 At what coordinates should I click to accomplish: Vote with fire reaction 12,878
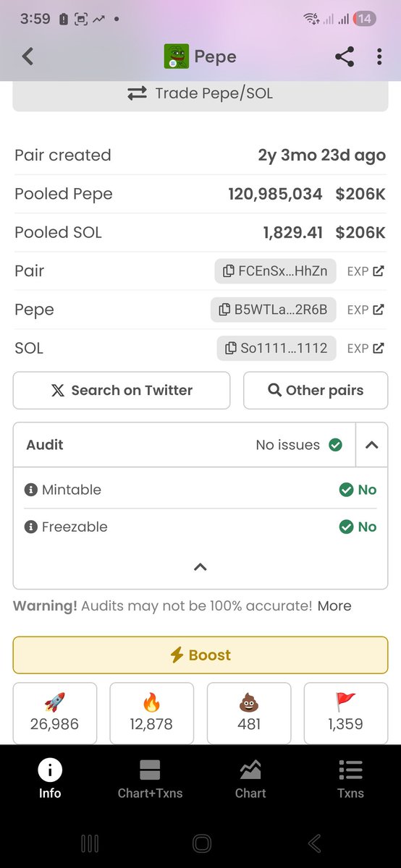click(x=151, y=713)
